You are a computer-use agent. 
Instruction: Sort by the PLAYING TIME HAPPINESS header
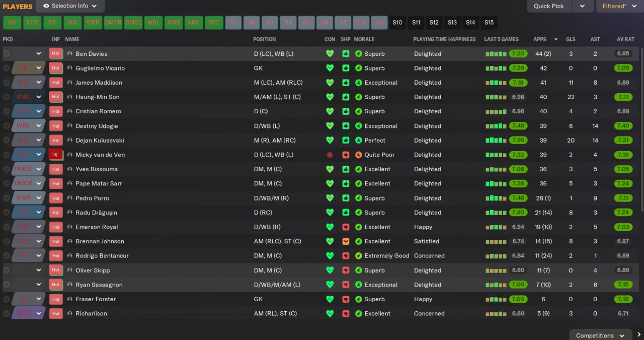[x=444, y=39]
